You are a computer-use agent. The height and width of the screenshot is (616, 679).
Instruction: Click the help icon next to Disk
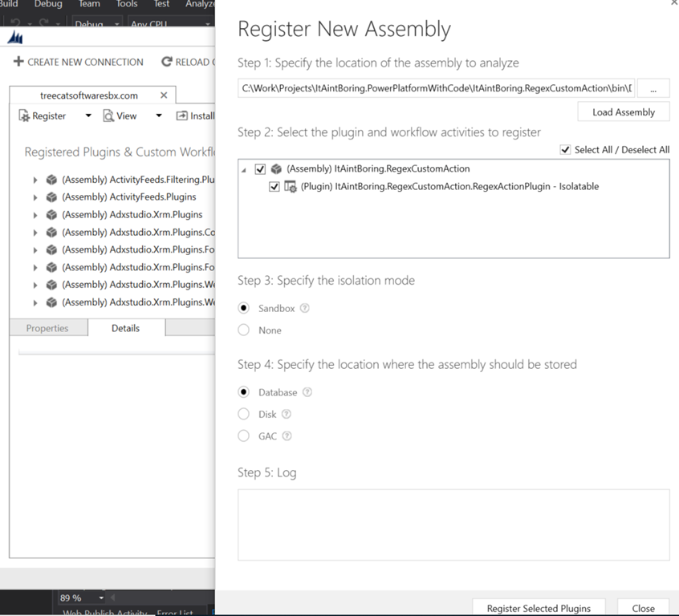tap(287, 414)
